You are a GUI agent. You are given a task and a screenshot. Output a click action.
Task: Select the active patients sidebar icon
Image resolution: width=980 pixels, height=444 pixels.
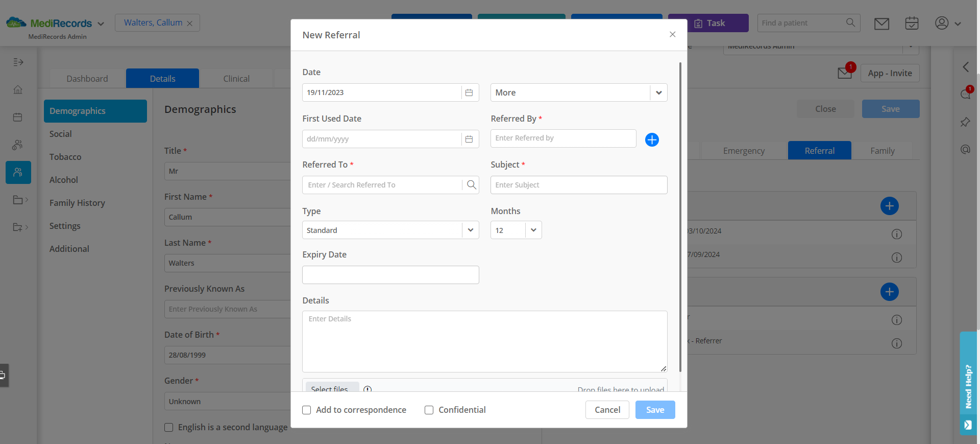click(x=18, y=172)
